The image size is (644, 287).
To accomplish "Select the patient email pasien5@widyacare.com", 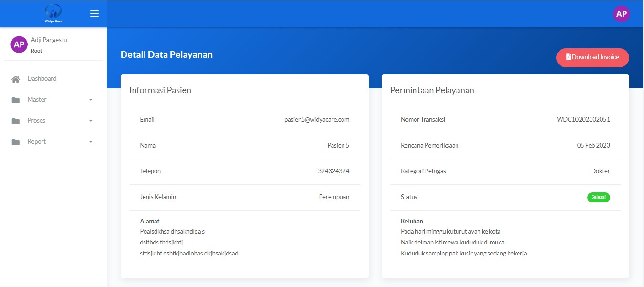I will tap(317, 120).
